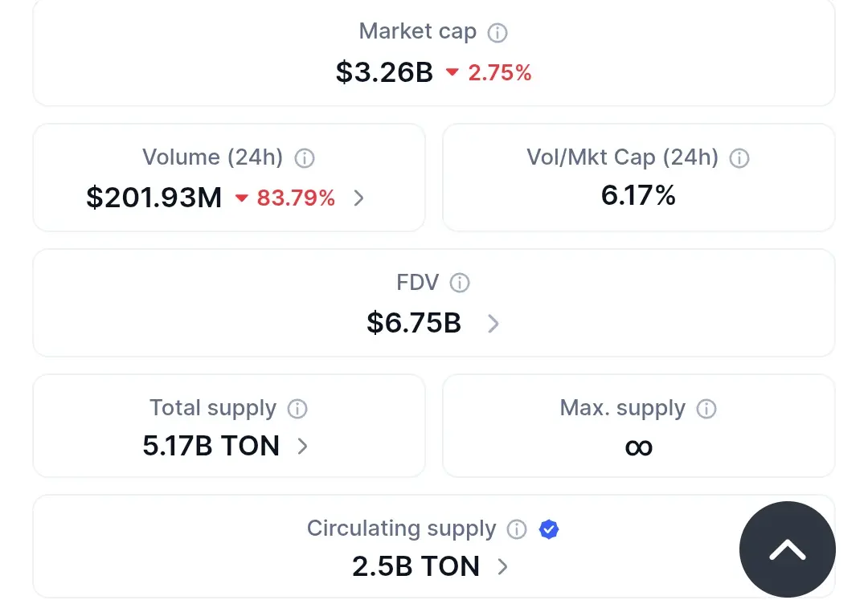This screenshot has width=868, height=600.
Task: Click the blue verified checkmark badge
Action: (x=549, y=529)
